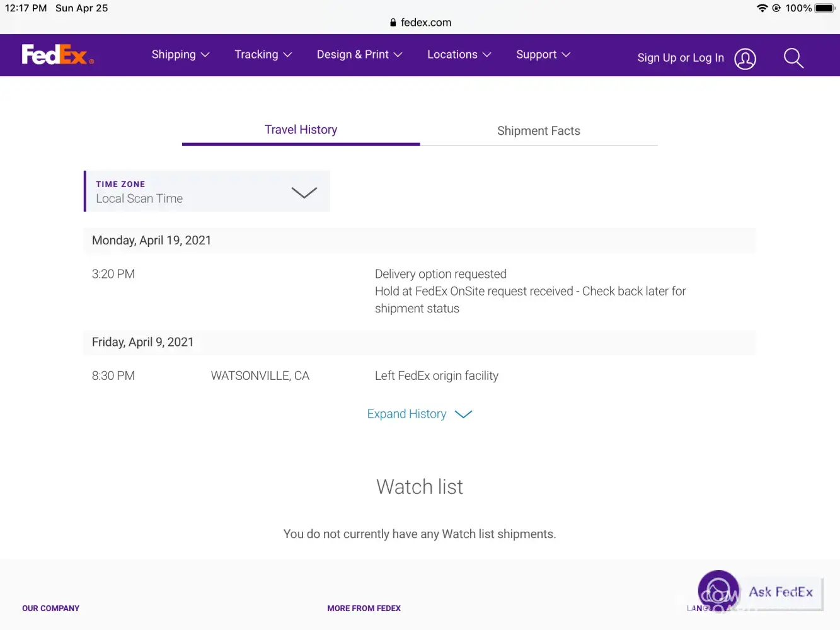Switch to the Shipment Facts tab
Image resolution: width=840 pixels, height=630 pixels.
[538, 131]
